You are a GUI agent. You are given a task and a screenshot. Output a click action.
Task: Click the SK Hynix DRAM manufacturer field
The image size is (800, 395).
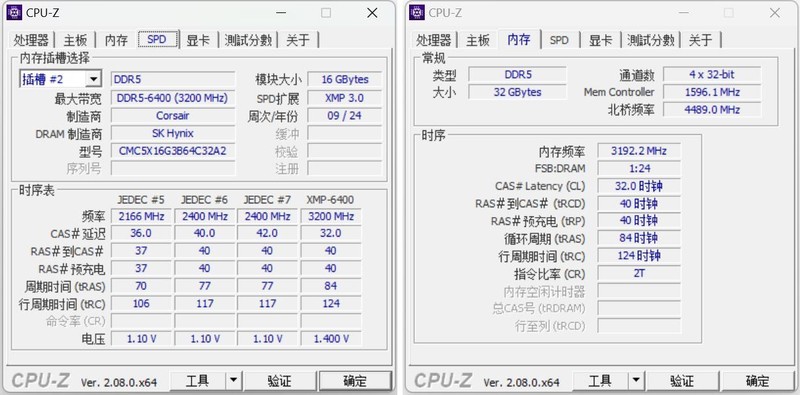[173, 133]
